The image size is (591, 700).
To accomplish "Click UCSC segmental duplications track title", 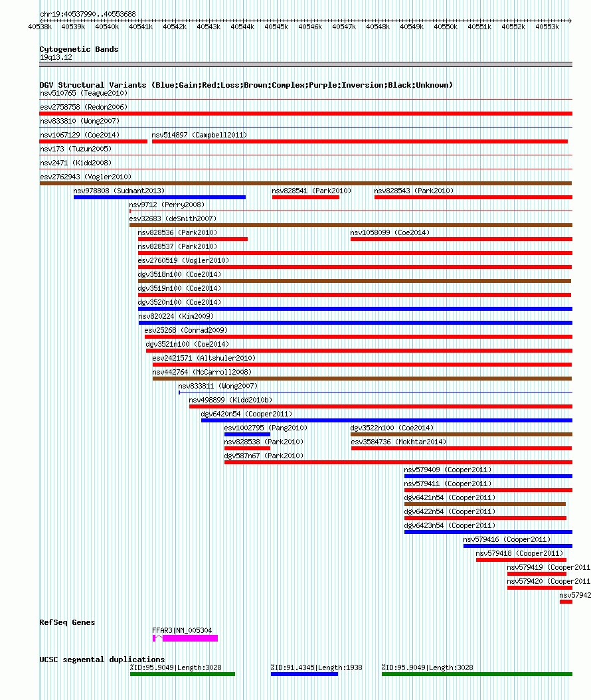I will [x=102, y=659].
